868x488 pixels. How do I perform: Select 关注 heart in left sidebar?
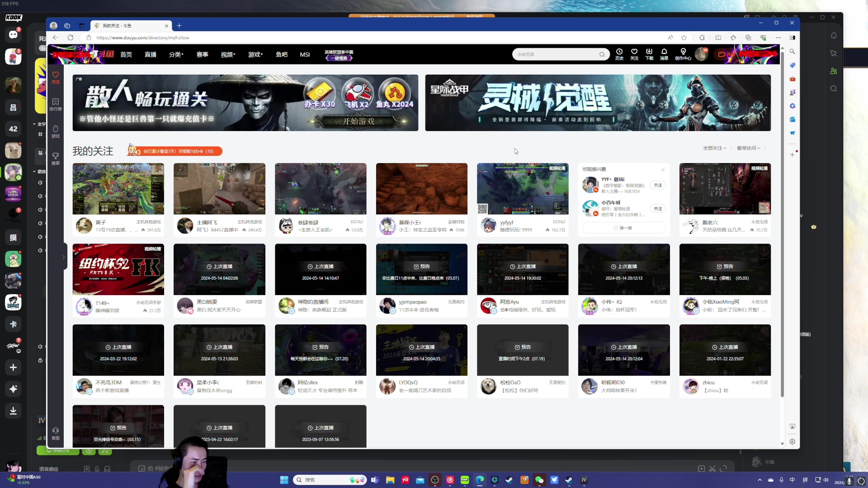[56, 77]
